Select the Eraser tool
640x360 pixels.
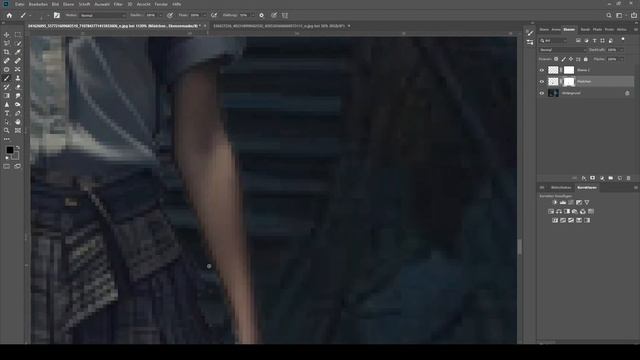point(18,87)
